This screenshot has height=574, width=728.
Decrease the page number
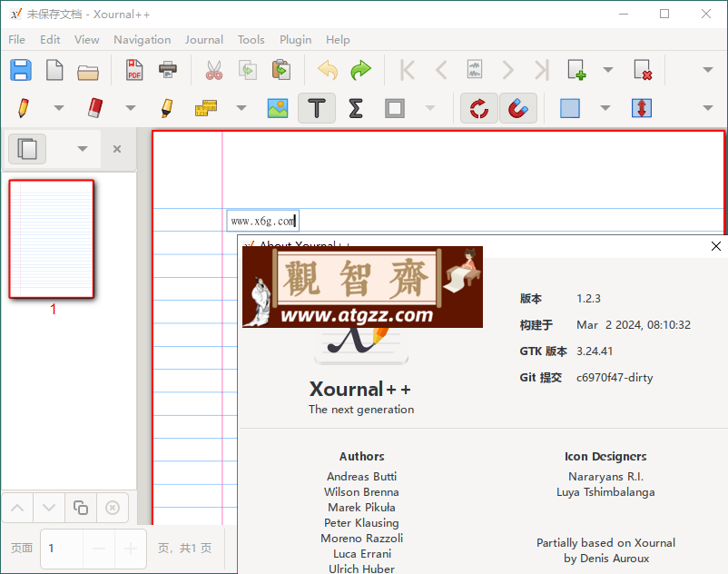99,549
